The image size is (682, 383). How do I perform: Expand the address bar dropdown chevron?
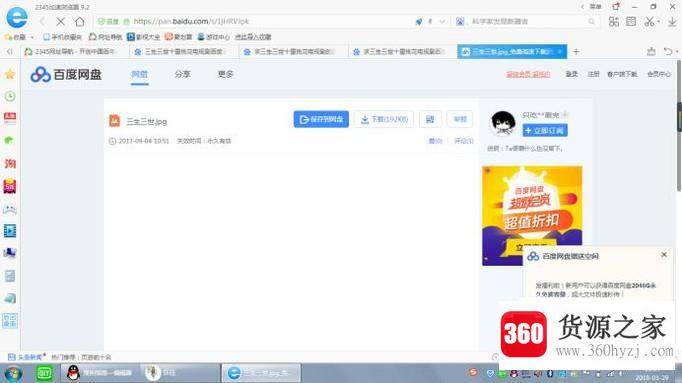(442, 21)
